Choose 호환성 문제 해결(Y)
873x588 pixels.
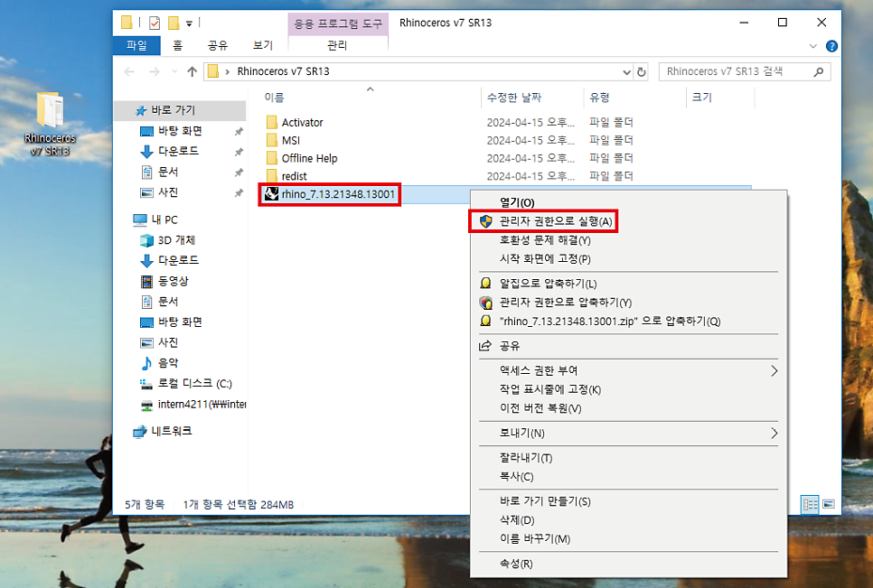pos(629,240)
